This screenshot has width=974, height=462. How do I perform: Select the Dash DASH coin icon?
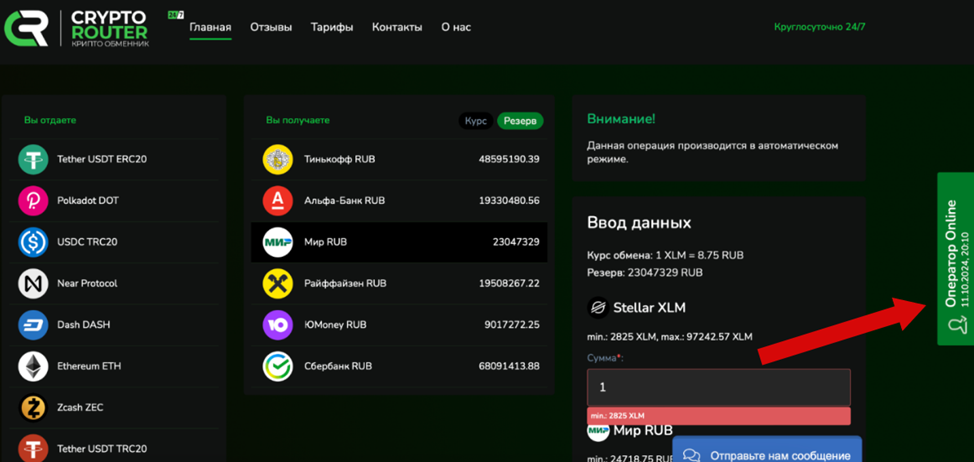tap(33, 325)
